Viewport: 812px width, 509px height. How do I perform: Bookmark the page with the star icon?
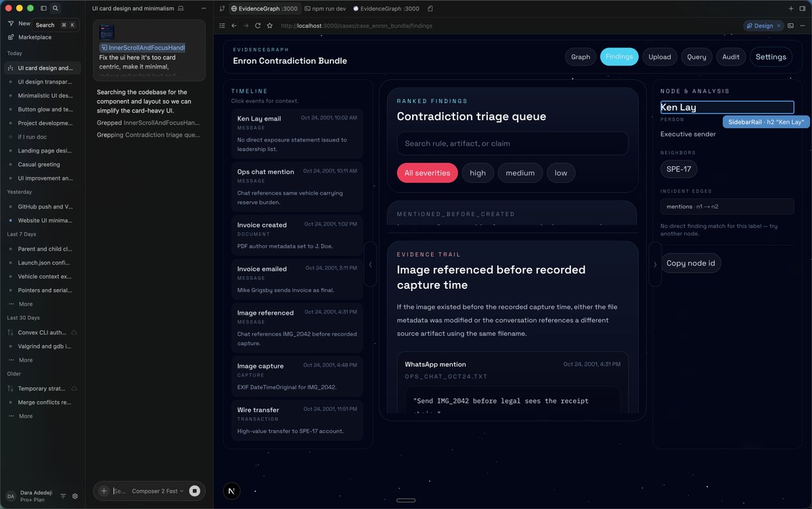(x=269, y=26)
